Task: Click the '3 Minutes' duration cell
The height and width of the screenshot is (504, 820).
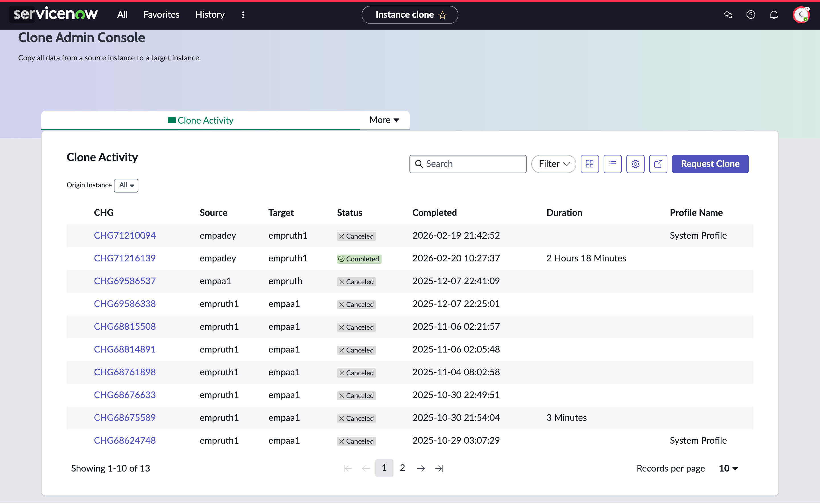Action: tap(566, 418)
